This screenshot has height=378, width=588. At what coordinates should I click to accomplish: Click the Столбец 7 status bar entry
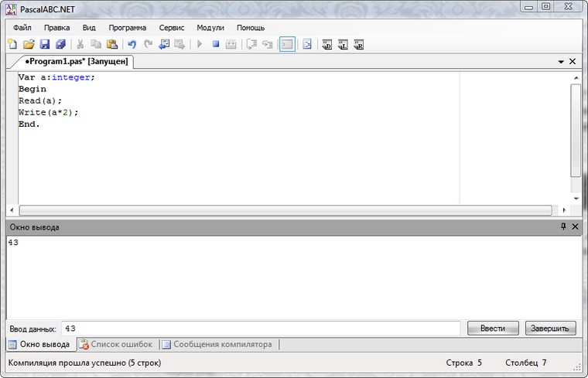(526, 363)
